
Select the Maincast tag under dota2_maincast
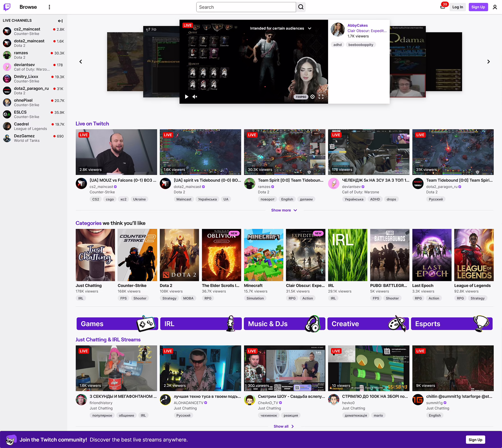pos(184,199)
